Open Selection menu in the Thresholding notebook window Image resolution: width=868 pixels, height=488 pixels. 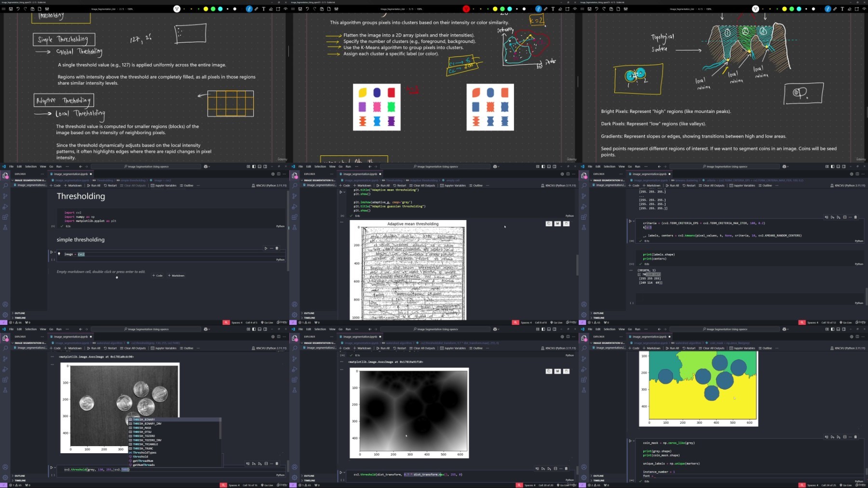tap(31, 167)
